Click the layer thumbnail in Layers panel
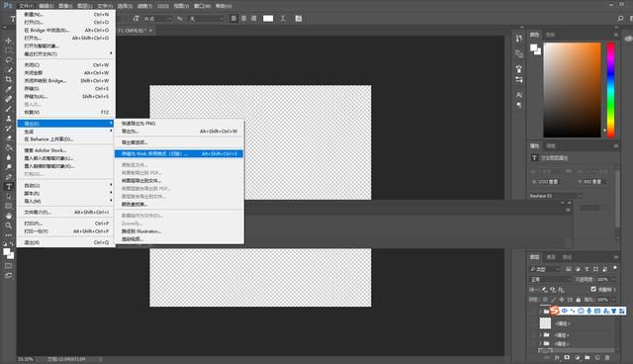The image size is (633, 364). tap(545, 323)
